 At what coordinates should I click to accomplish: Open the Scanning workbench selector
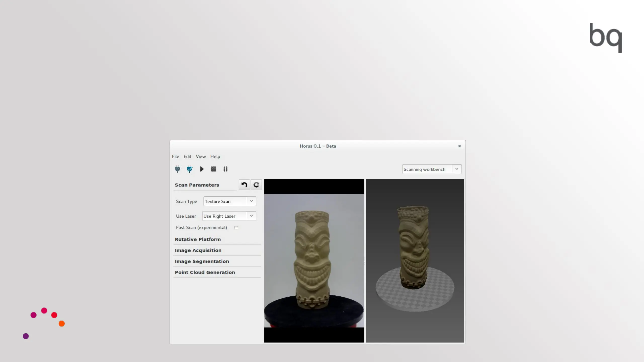(x=431, y=169)
